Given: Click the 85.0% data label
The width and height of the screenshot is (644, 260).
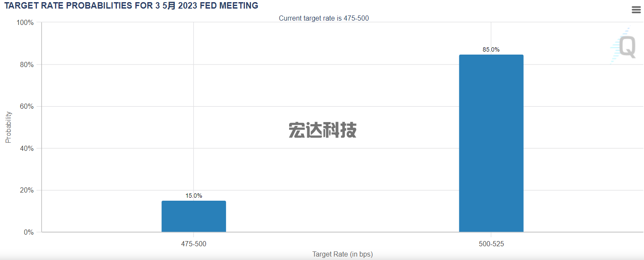Looking at the screenshot, I should tap(491, 49).
